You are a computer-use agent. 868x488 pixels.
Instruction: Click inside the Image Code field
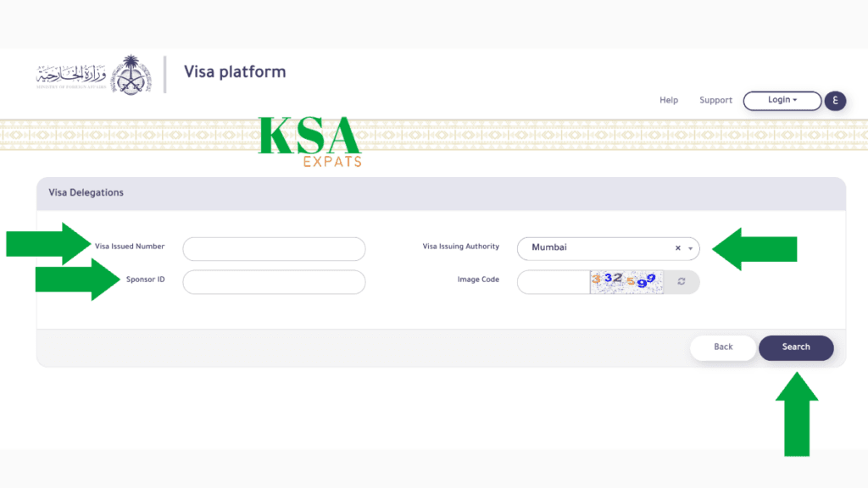pos(551,282)
